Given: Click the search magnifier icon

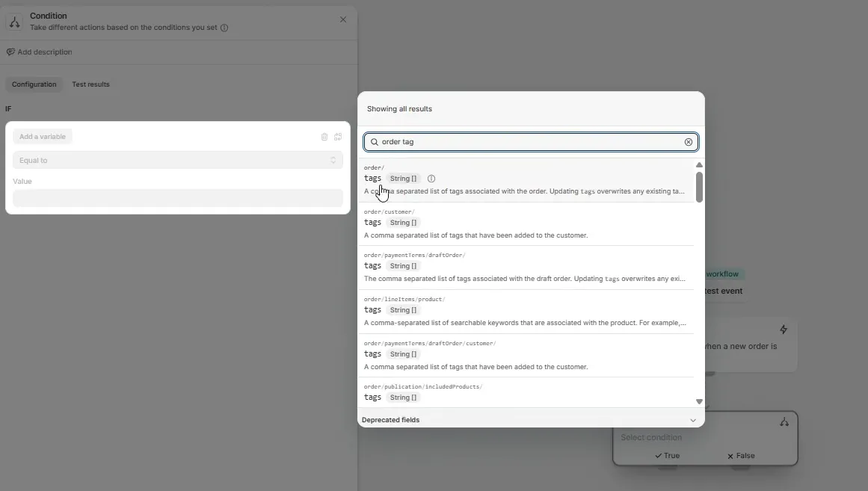Looking at the screenshot, I should click(x=375, y=142).
